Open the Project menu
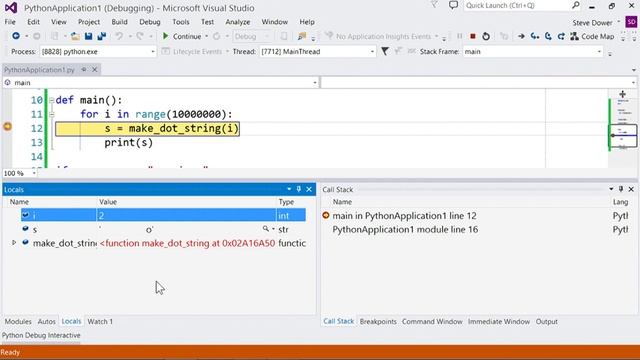This screenshot has width=640, height=360. (89, 22)
